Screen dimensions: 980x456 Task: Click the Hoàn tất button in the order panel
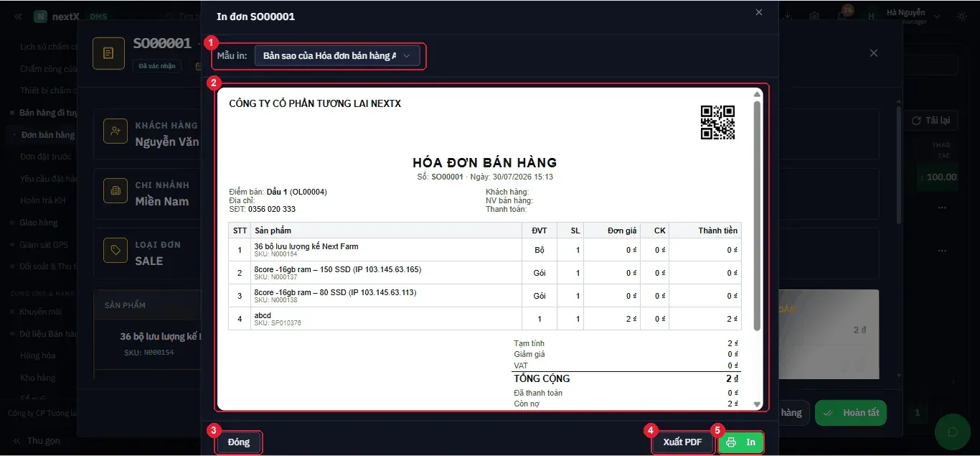click(852, 413)
